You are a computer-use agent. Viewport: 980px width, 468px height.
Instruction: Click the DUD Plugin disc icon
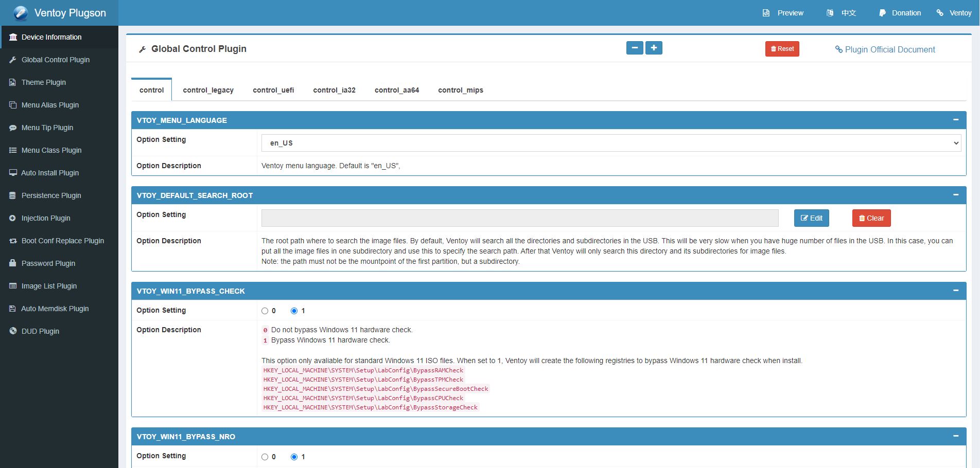13,331
